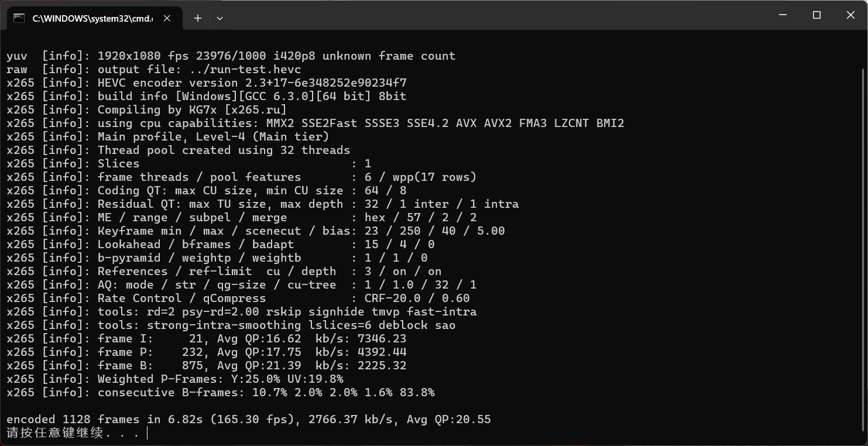
Task: Click the HEVC encoder version line
Action: [x=207, y=83]
